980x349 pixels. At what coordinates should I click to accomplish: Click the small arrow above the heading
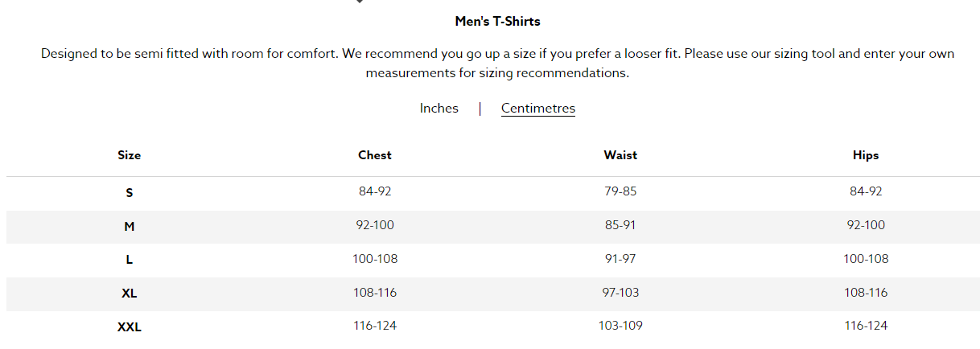pyautogui.click(x=360, y=2)
